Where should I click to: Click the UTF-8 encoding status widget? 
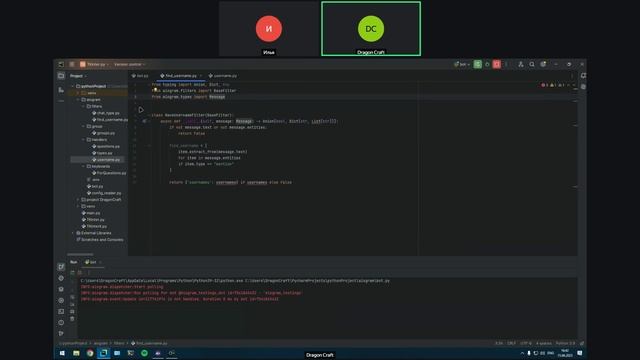tap(526, 343)
